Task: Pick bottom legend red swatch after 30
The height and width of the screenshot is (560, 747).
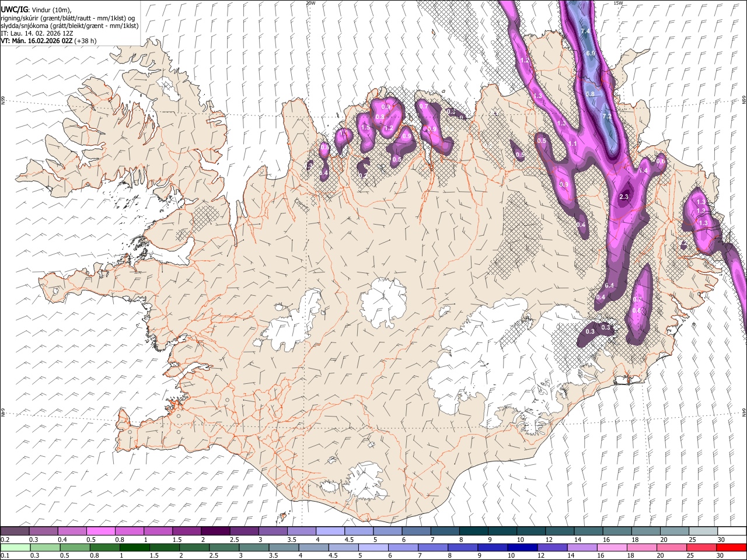Action: (732, 547)
